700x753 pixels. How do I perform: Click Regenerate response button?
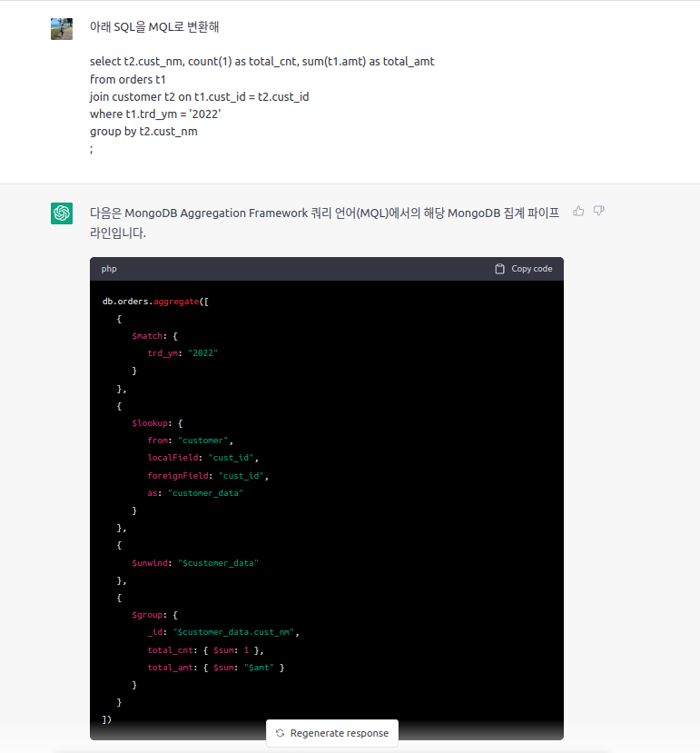[332, 733]
